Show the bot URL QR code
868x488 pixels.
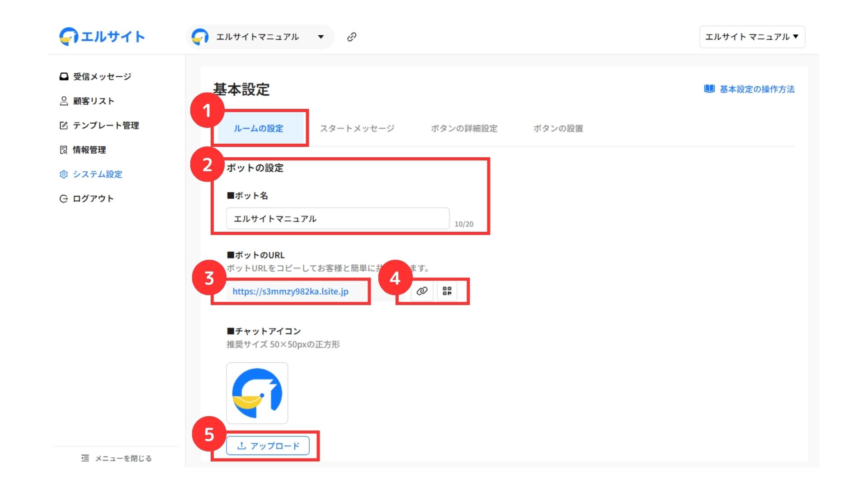[447, 291]
